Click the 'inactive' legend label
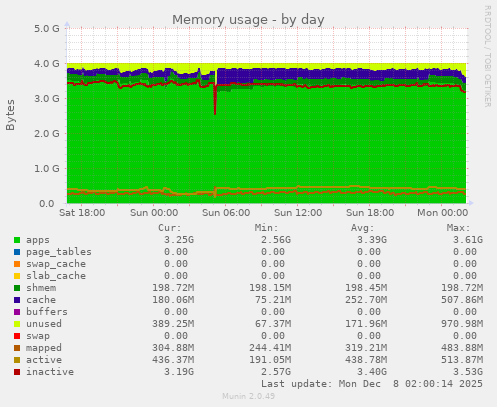This screenshot has height=407, width=497. pos(50,372)
